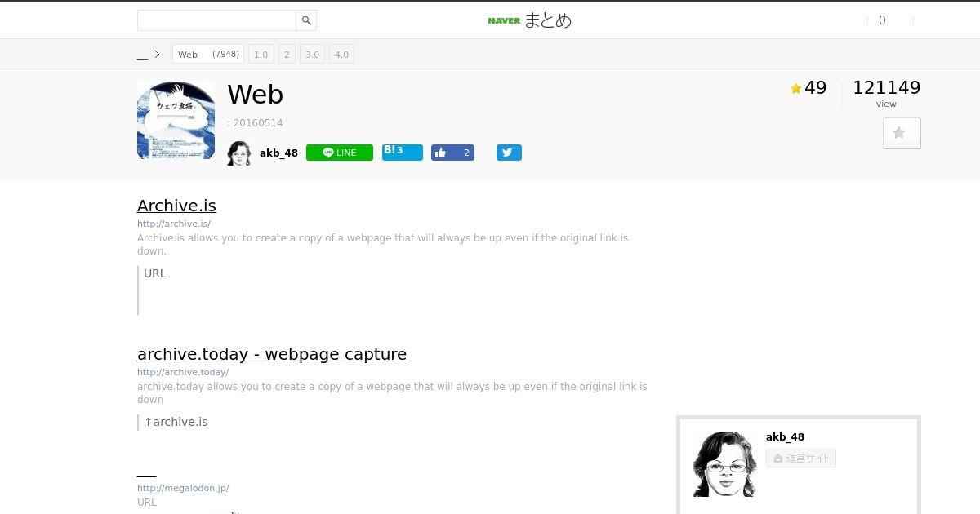Image resolution: width=980 pixels, height=514 pixels.
Task: Click the () link in top right
Action: tap(882, 20)
